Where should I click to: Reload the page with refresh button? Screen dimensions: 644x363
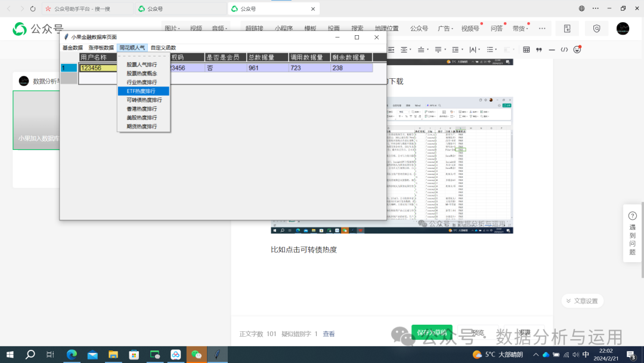(x=33, y=8)
